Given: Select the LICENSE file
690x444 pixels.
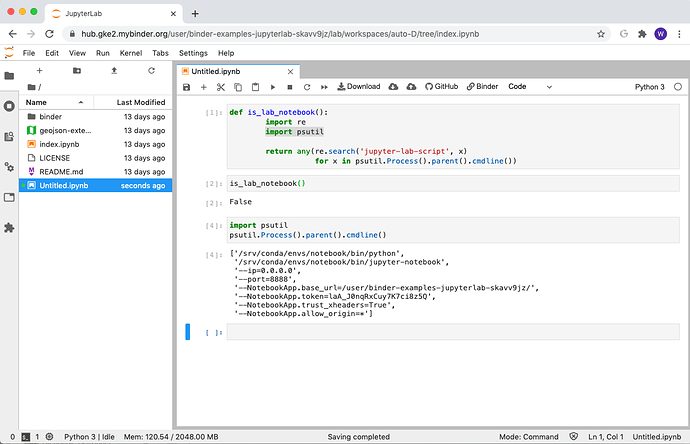Looking at the screenshot, I should click(x=95, y=158).
